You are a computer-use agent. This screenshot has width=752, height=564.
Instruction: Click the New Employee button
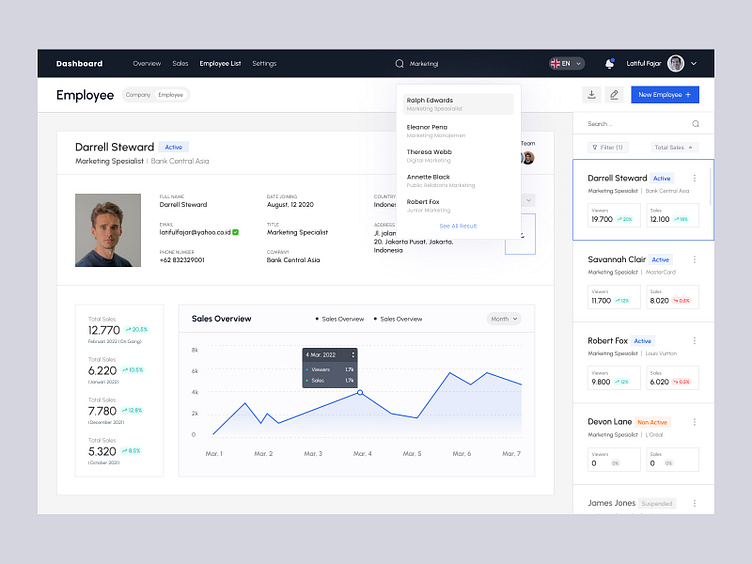[x=665, y=94]
